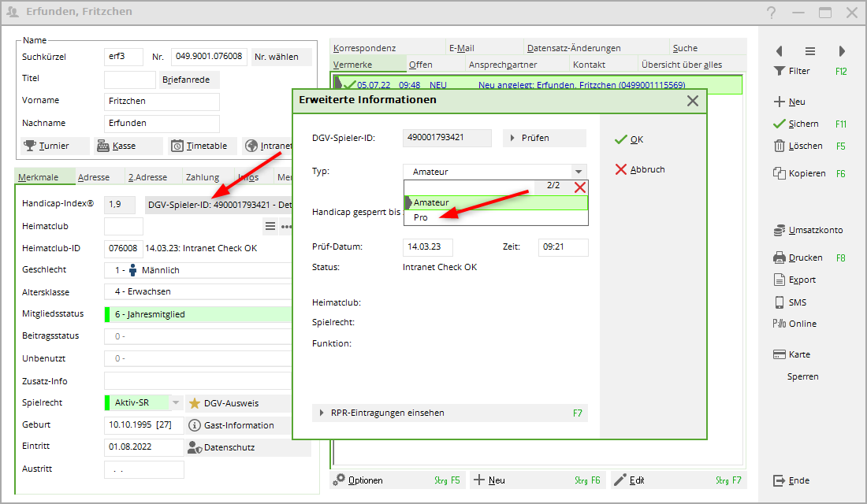
Task: Click the Filter funnel icon
Action: 779,71
